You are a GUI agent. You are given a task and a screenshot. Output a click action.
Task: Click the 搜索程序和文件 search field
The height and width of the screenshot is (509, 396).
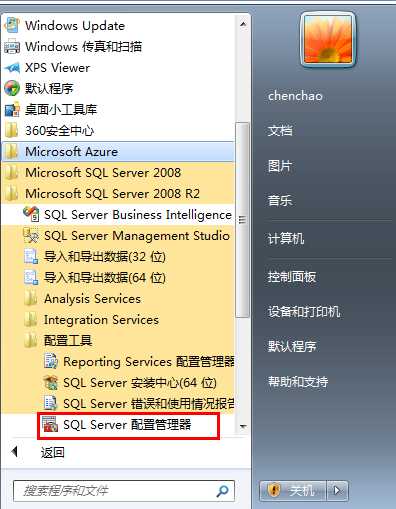[x=124, y=491]
